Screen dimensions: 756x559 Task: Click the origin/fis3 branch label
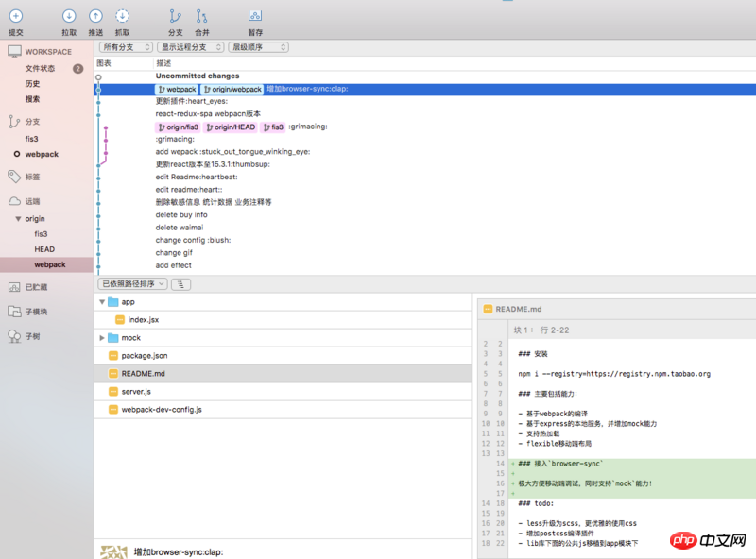(x=178, y=127)
